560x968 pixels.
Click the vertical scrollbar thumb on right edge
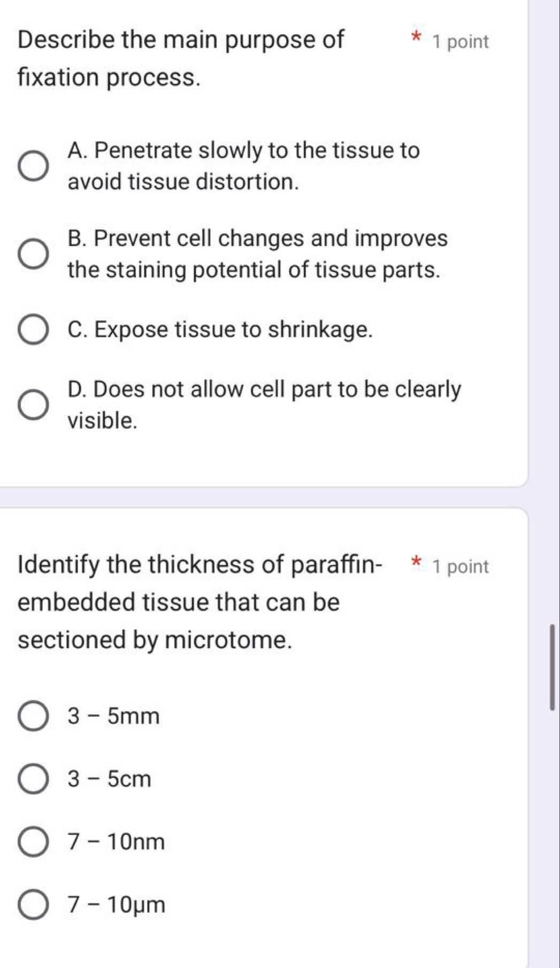[552, 667]
